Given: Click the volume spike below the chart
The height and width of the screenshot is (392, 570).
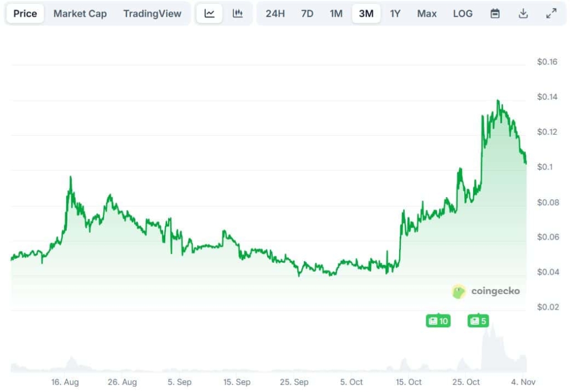Looking at the screenshot, I should [490, 334].
